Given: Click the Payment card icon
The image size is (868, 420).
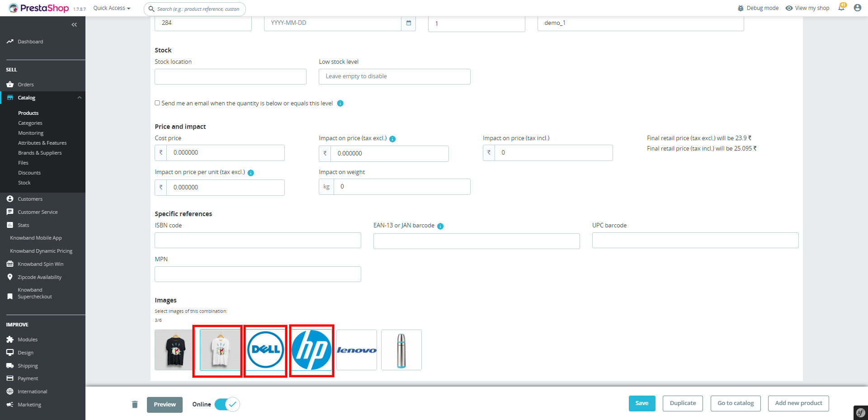Looking at the screenshot, I should pyautogui.click(x=10, y=378).
